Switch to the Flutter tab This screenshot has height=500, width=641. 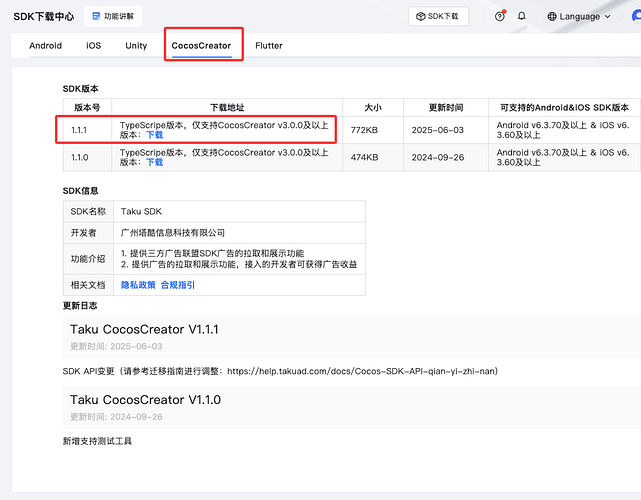click(269, 45)
